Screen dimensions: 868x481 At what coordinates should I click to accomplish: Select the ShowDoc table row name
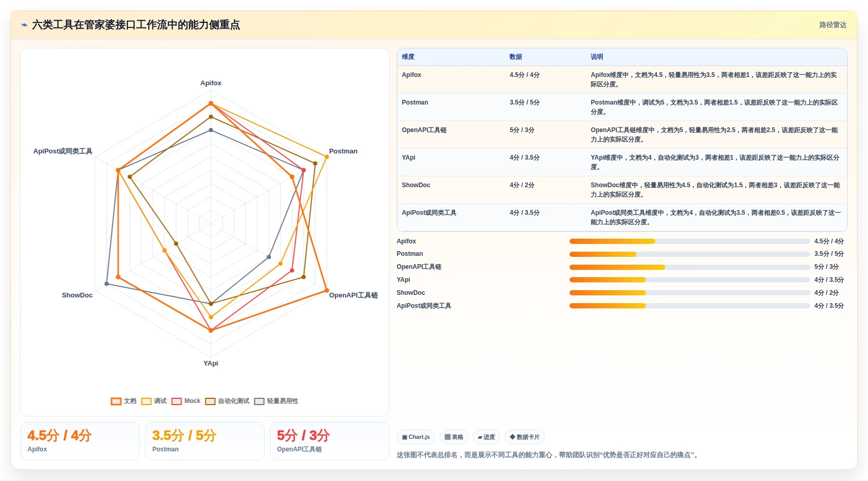click(x=416, y=185)
